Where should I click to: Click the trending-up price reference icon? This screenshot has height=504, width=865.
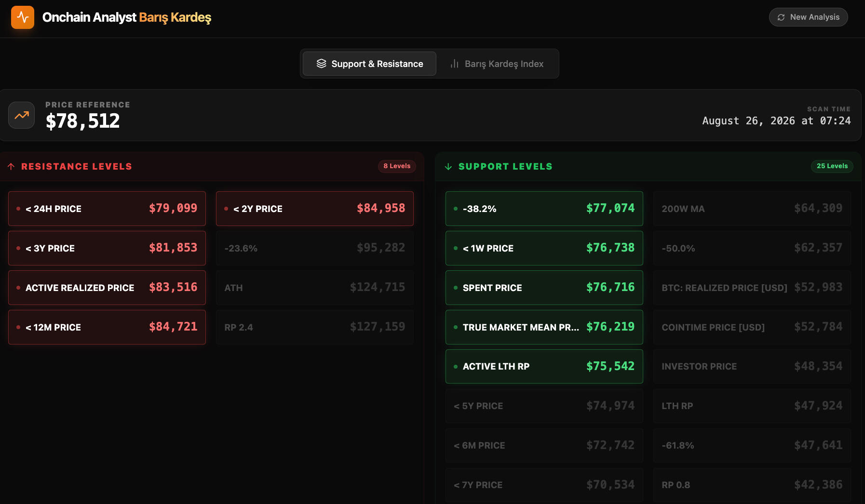[x=21, y=115]
